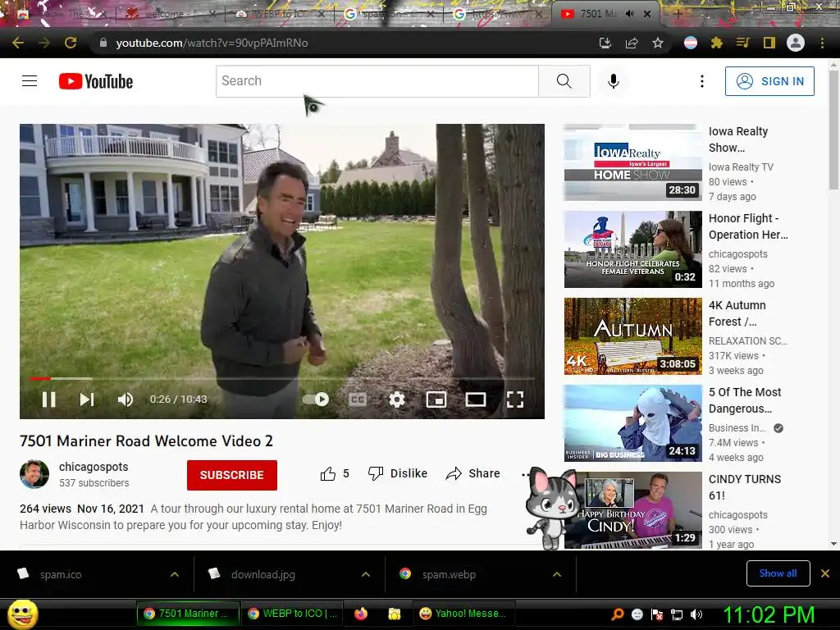Go to YouTube home via logo
Viewport: 840px width, 630px height.
coord(96,81)
